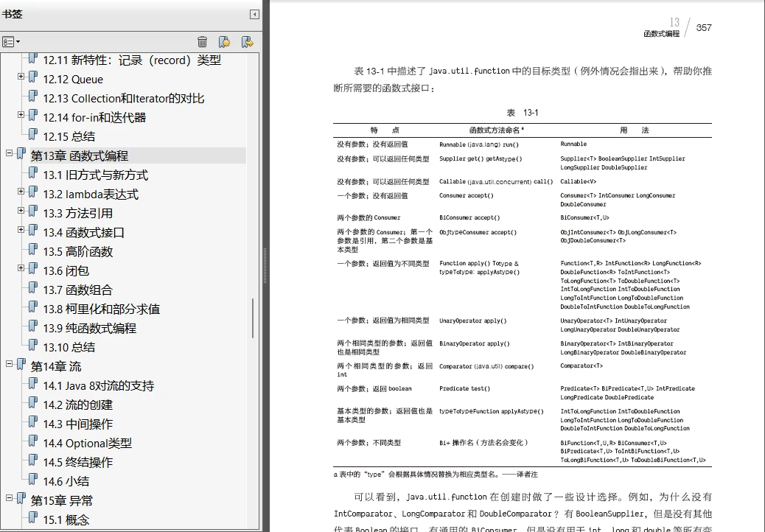Click the table cell Runnable (java.lang) run()
Image resolution: width=765 pixels, height=532 pixels.
coord(478,144)
